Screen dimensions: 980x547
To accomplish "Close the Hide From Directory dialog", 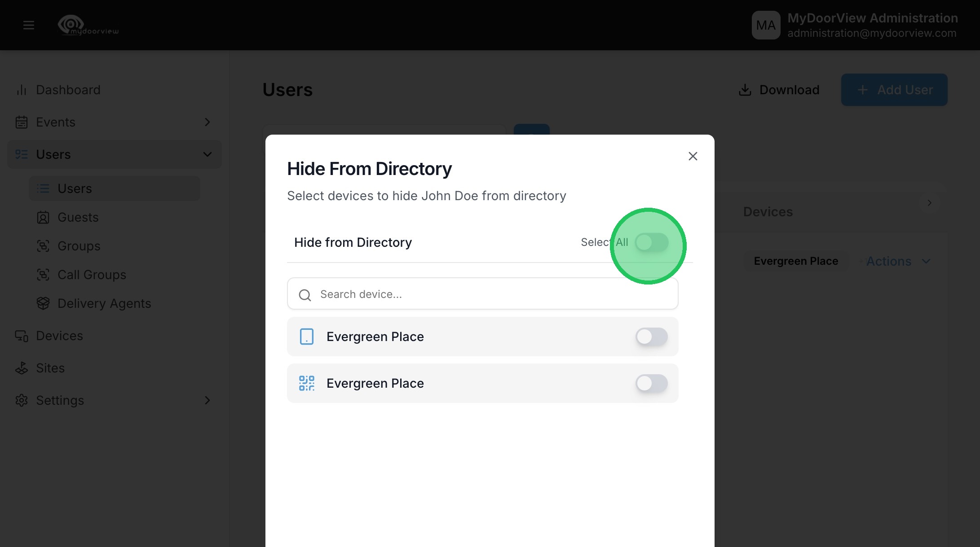I will [x=693, y=156].
